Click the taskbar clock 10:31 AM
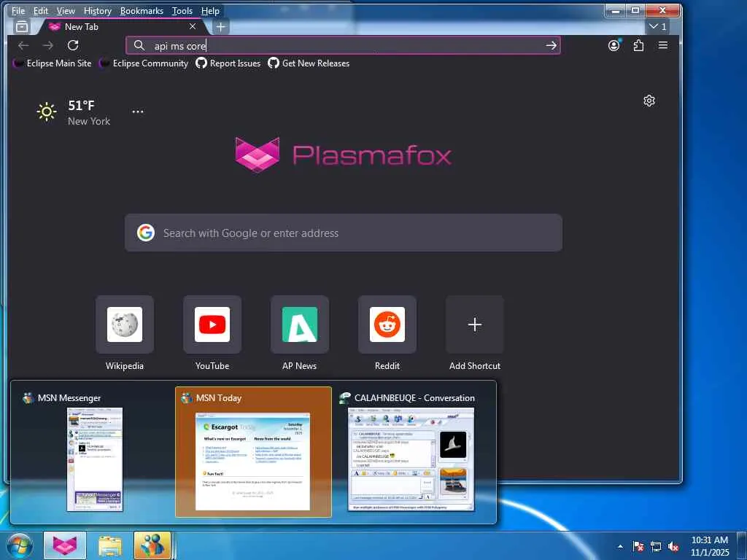The height and width of the screenshot is (560, 747). (x=709, y=545)
